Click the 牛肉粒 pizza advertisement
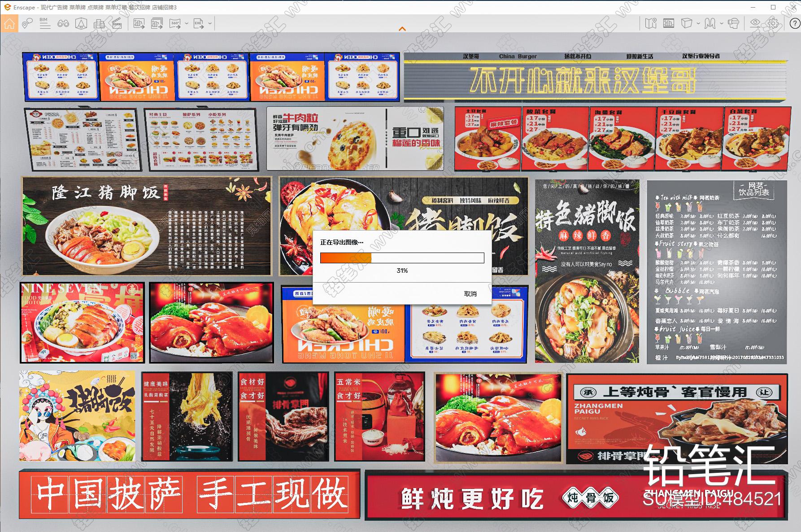The width and height of the screenshot is (801, 532). coord(355,138)
